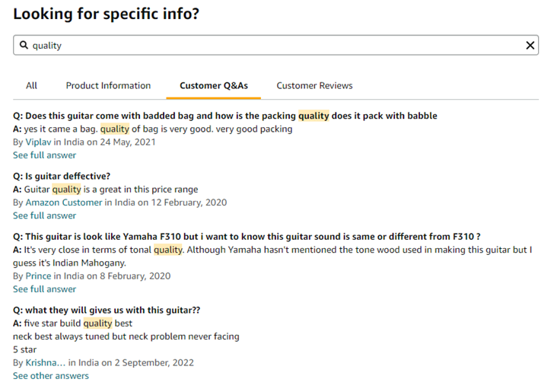
Task: Clear the search with the X icon
Action: click(x=530, y=45)
